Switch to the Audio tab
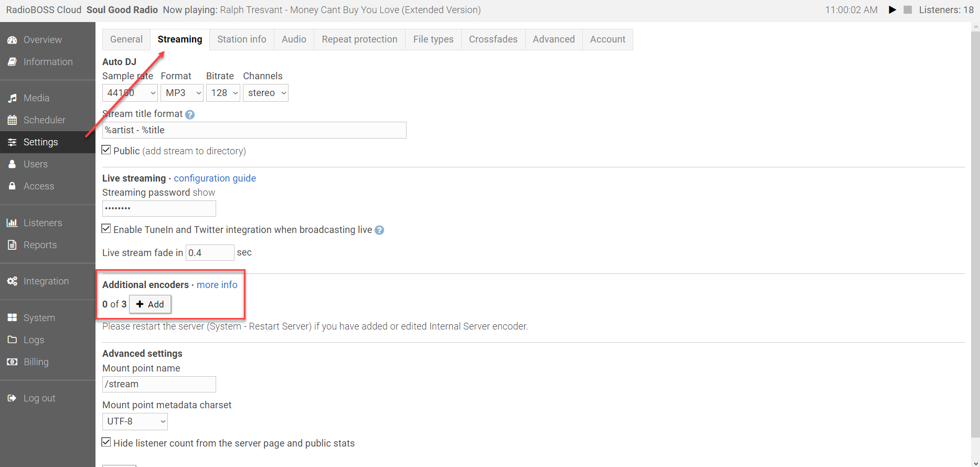 click(x=294, y=39)
